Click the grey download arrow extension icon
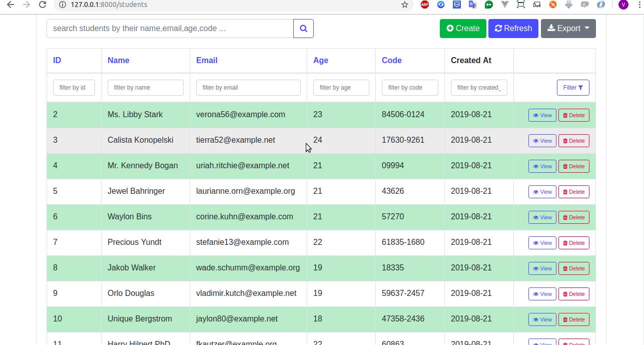The image size is (644, 345). click(x=569, y=5)
